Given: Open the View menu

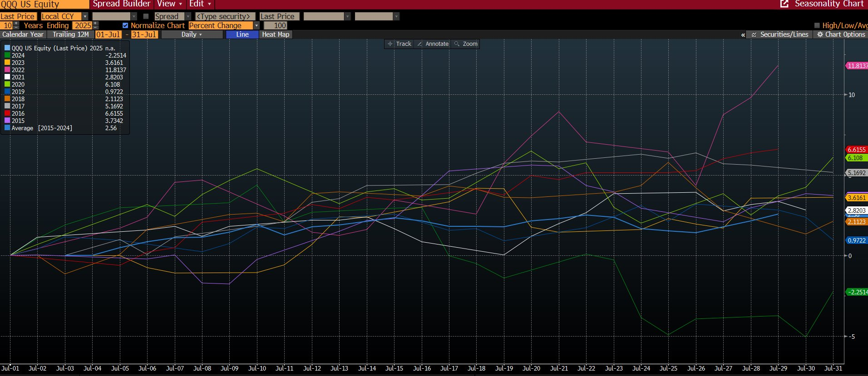Looking at the screenshot, I should point(169,4).
